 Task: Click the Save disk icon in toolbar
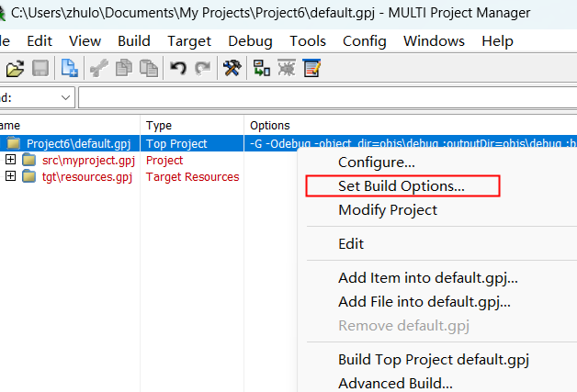[x=40, y=69]
